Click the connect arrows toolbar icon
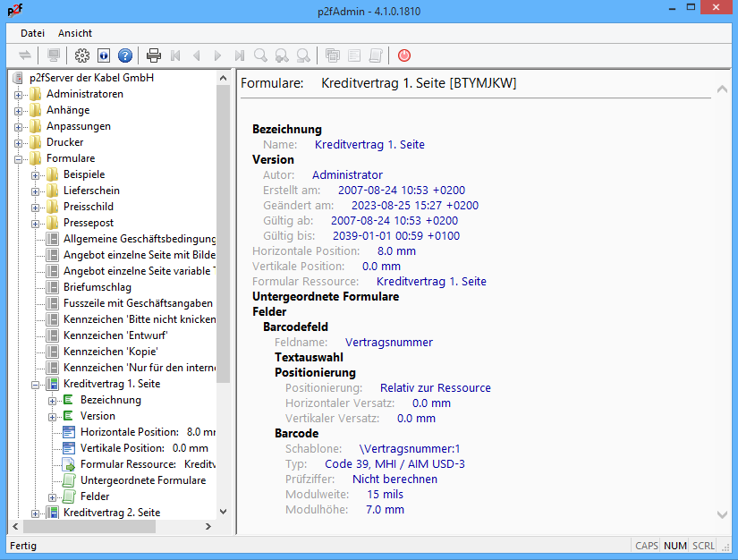 coord(24,55)
